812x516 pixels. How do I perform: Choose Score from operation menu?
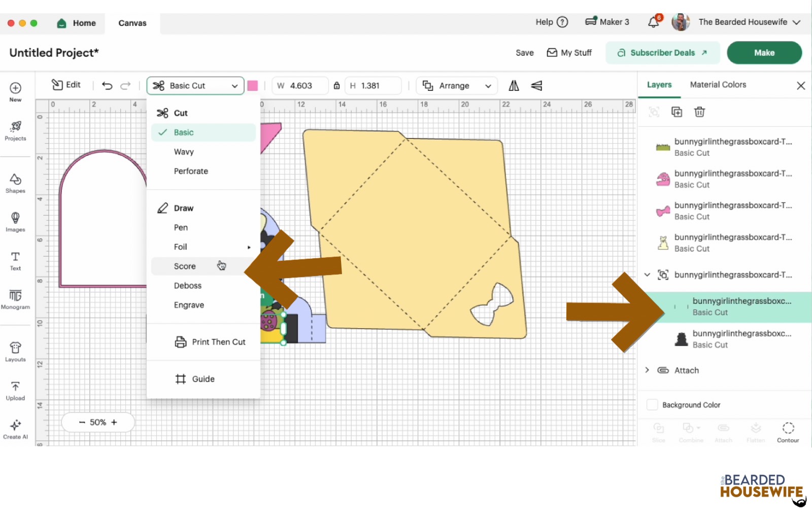pos(185,266)
